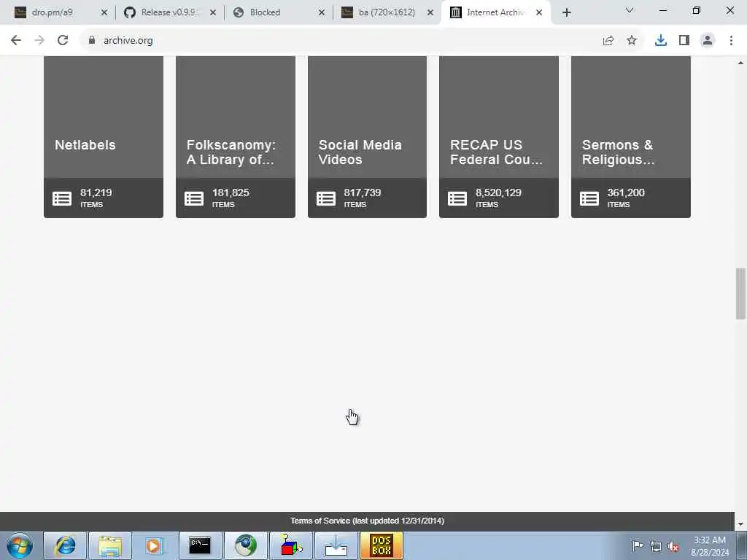Screen dimensions: 747x560
Task: Open Action Center flag in tray
Action: coord(638,545)
